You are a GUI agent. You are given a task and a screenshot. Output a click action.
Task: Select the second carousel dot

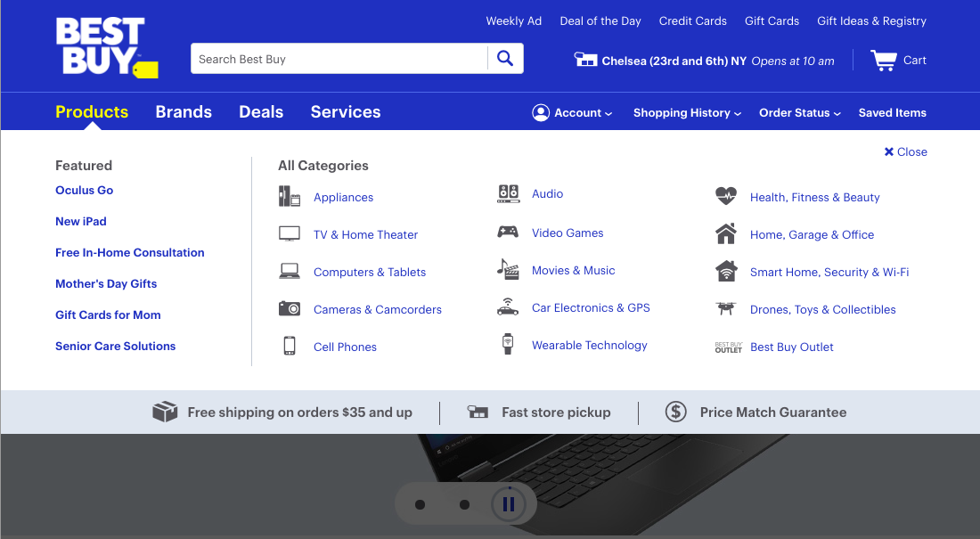464,504
